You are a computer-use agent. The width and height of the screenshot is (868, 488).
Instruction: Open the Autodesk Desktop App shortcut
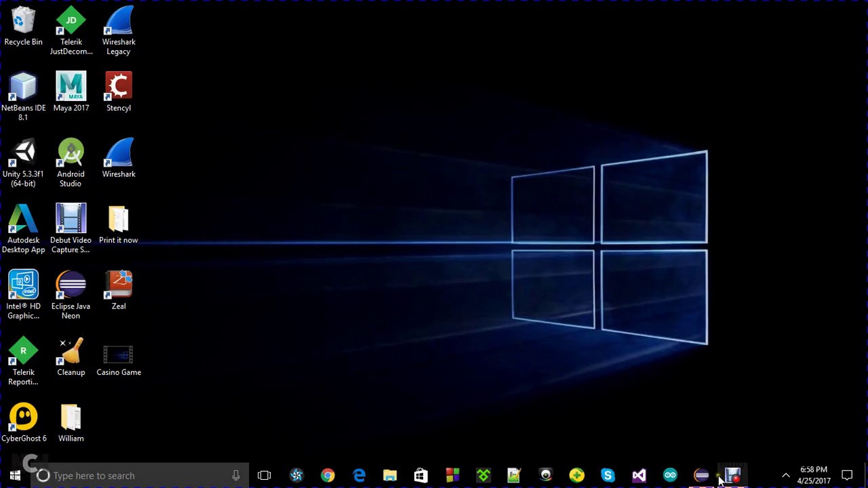23,229
